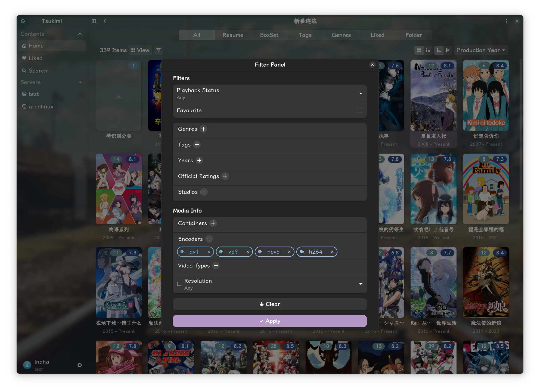
Task: Switch to the BoxSet tab
Action: click(269, 35)
